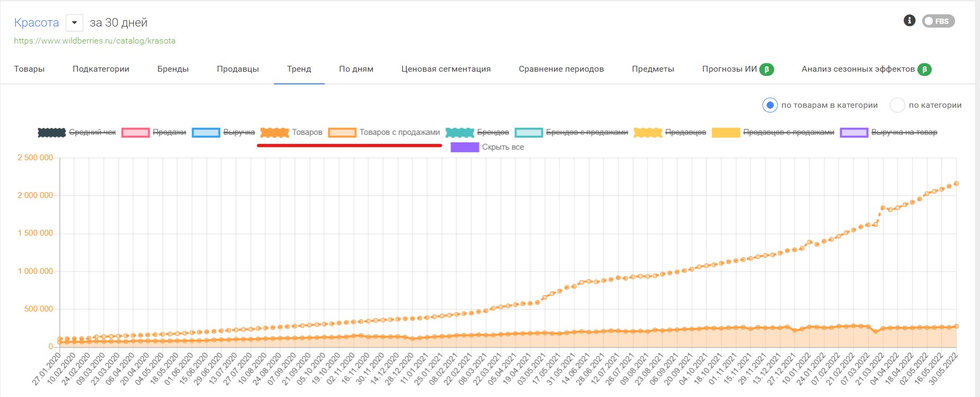The width and height of the screenshot is (980, 397).
Task: Switch to the Товары tab
Action: [x=29, y=69]
